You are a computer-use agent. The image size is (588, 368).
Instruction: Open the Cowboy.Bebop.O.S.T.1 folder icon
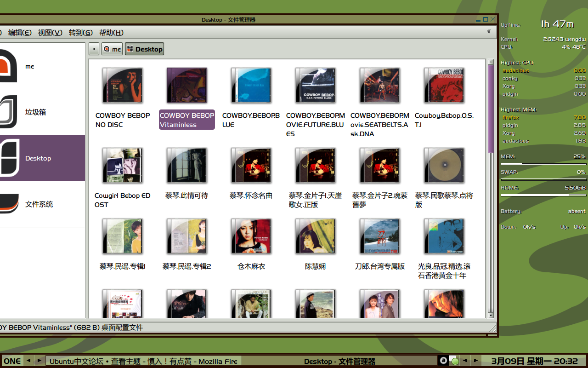pos(444,86)
